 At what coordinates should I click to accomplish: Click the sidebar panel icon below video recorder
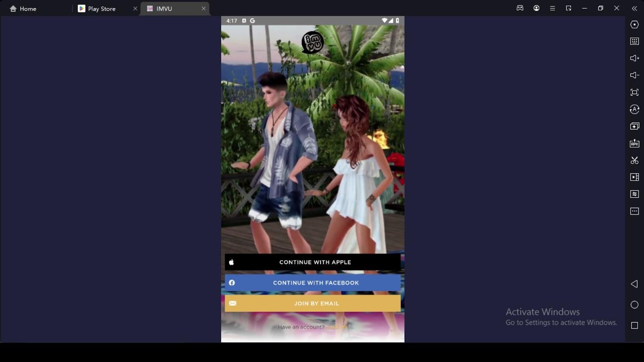[x=634, y=194]
